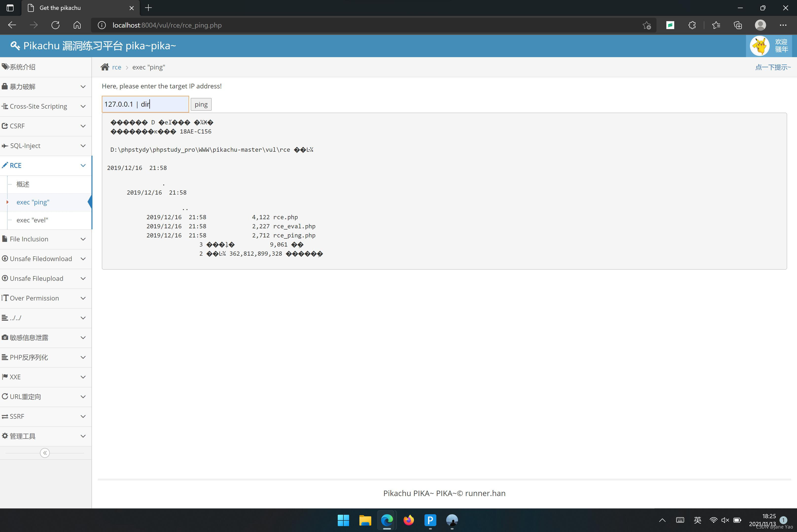Collapse the sidebar with double-arrow icon

(x=45, y=453)
